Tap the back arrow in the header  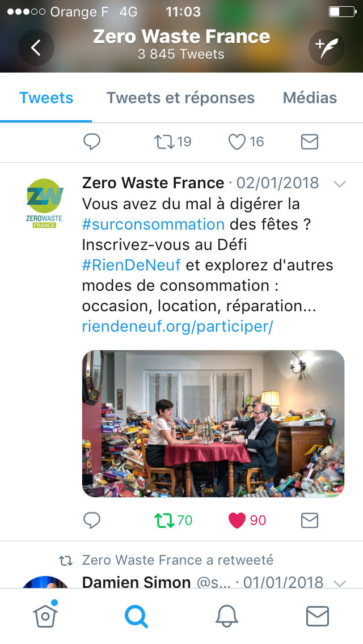click(x=36, y=48)
